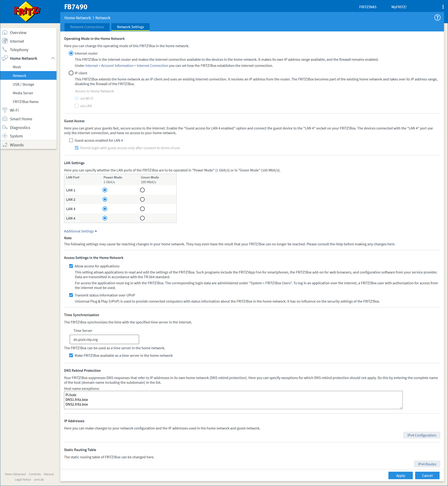
Task: Open IPv4 Configuration
Action: [x=421, y=435]
